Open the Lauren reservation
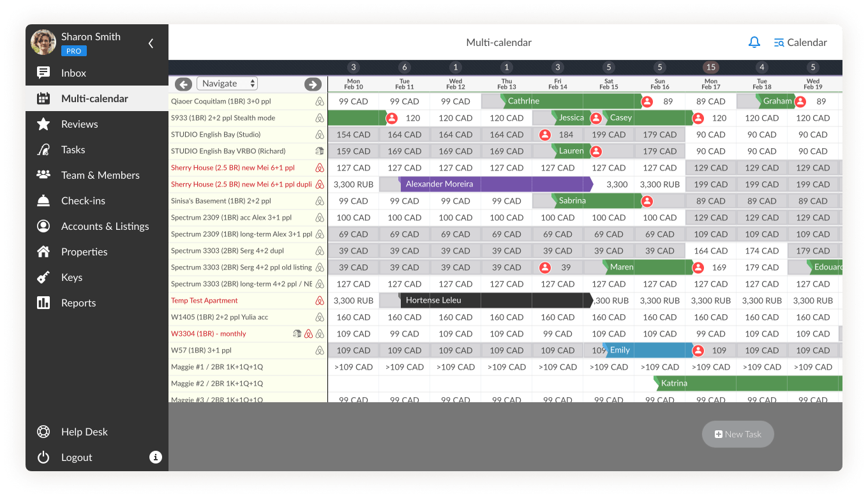This screenshot has width=868, height=498. (571, 151)
